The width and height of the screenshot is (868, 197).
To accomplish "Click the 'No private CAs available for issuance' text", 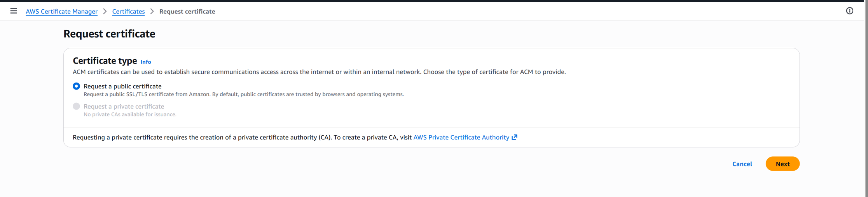I will 130,114.
